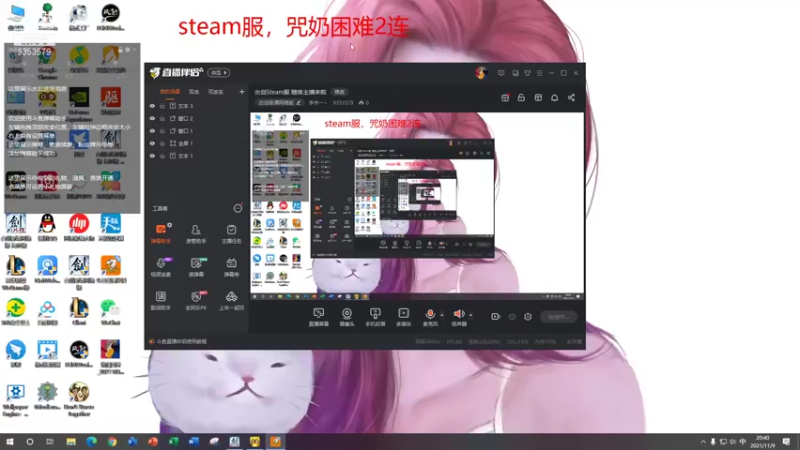The image size is (800, 450).
Task: Open the user avatar in title bar
Action: point(481,73)
